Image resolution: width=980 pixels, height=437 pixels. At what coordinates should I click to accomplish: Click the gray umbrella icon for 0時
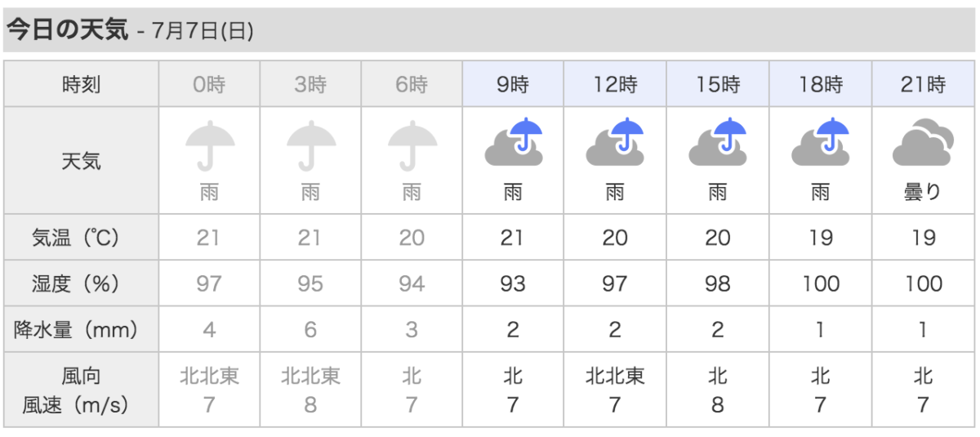(209, 145)
